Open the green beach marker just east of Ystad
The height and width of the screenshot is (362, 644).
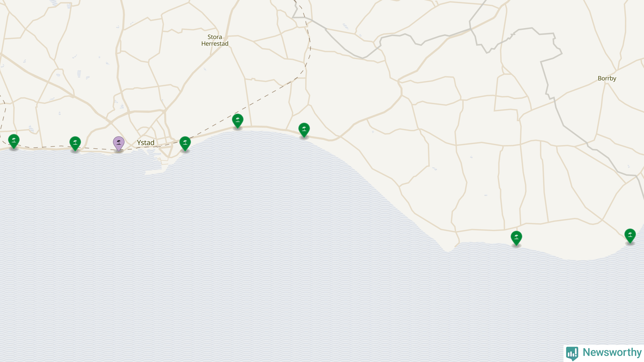tap(185, 143)
